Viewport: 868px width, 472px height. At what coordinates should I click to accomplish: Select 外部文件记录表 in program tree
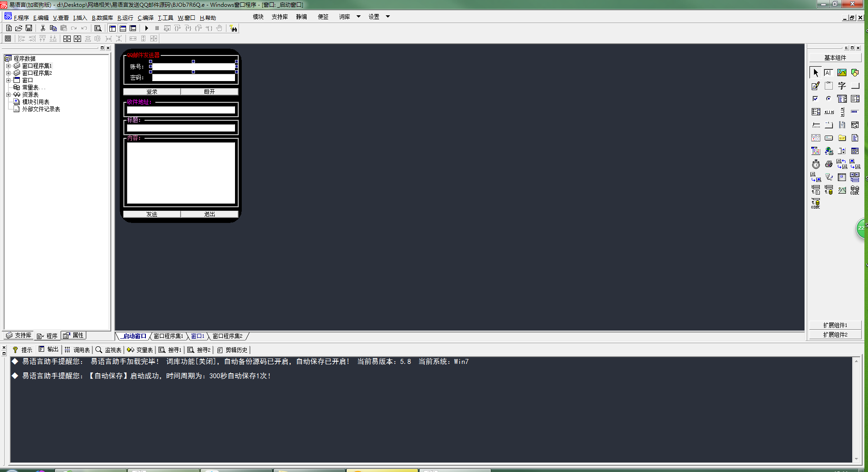41,109
